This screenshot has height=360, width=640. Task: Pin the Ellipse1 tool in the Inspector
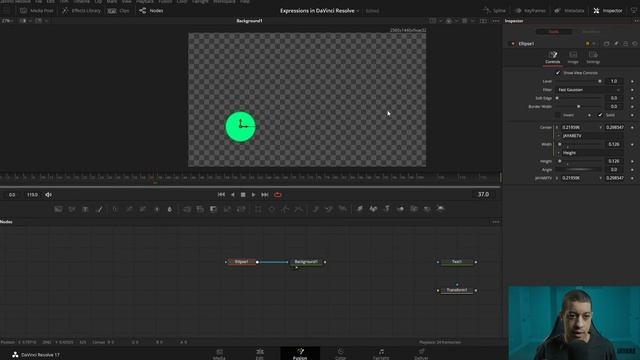coord(616,44)
